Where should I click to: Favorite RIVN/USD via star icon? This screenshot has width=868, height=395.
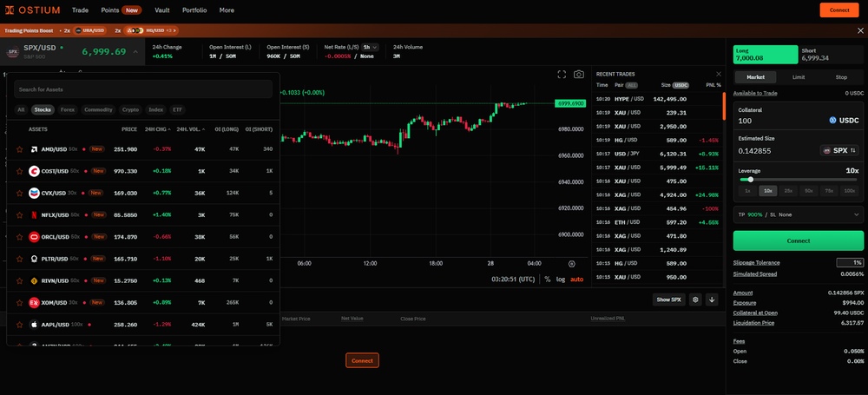click(x=19, y=281)
